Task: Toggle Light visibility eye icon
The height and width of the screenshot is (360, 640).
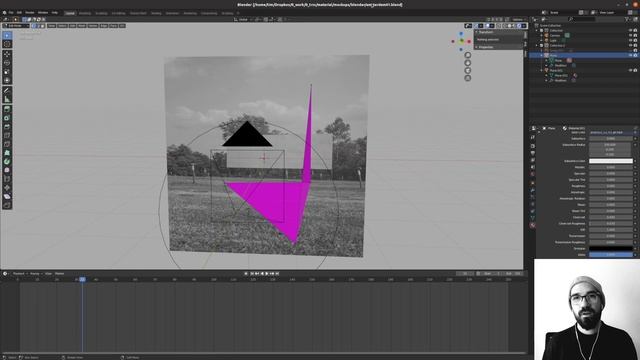Action: 631,40
